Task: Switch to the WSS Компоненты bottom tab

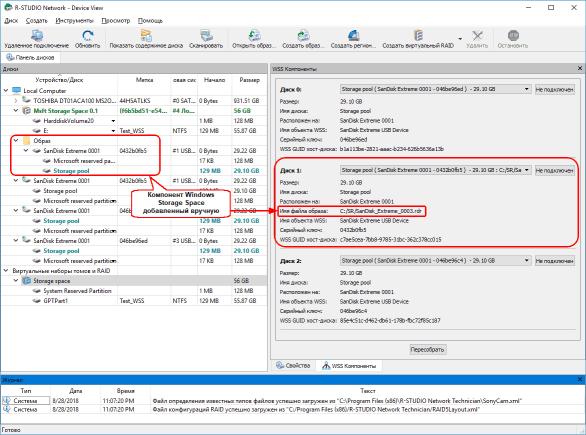Action: coord(349,365)
